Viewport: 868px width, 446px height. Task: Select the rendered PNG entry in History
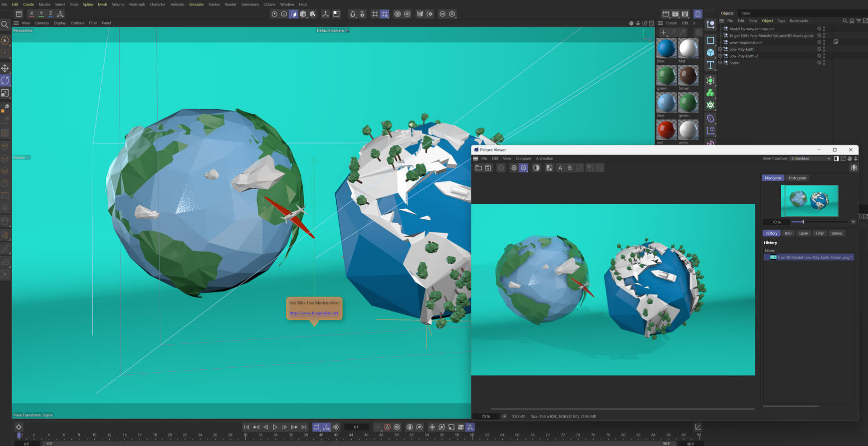click(x=809, y=257)
